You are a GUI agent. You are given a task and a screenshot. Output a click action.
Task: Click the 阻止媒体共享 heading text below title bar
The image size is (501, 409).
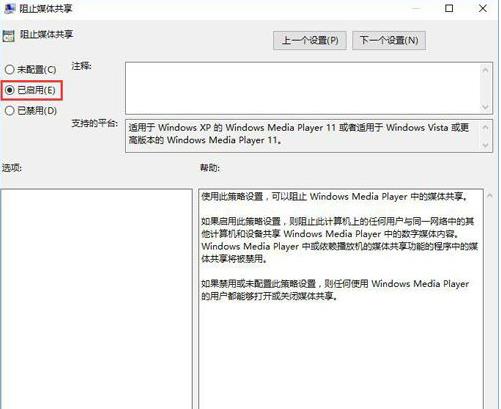coord(46,34)
